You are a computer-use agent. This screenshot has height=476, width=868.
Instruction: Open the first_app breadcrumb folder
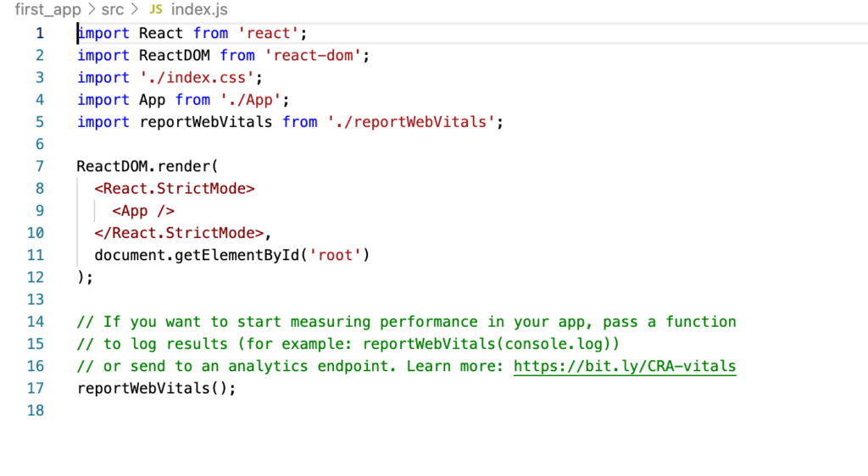pyautogui.click(x=47, y=10)
